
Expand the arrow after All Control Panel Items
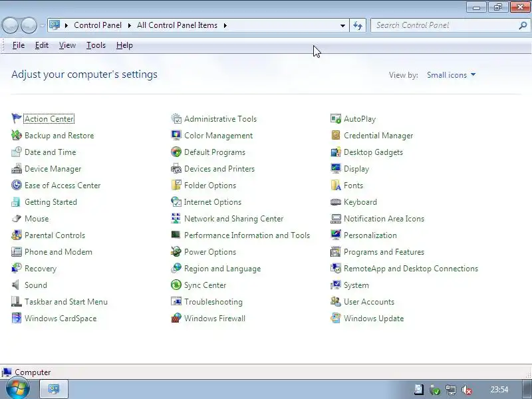[225, 25]
